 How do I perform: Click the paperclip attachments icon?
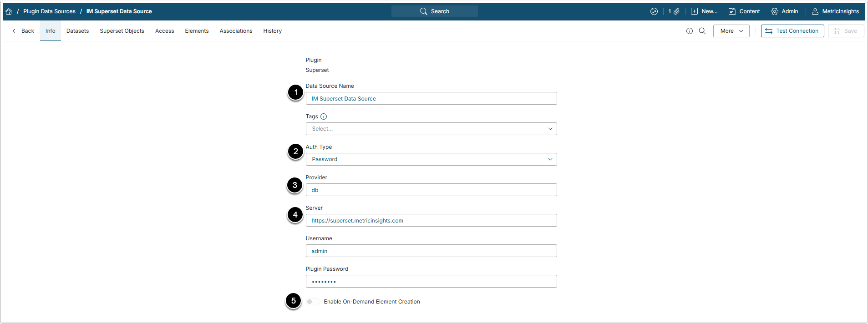[x=676, y=11]
